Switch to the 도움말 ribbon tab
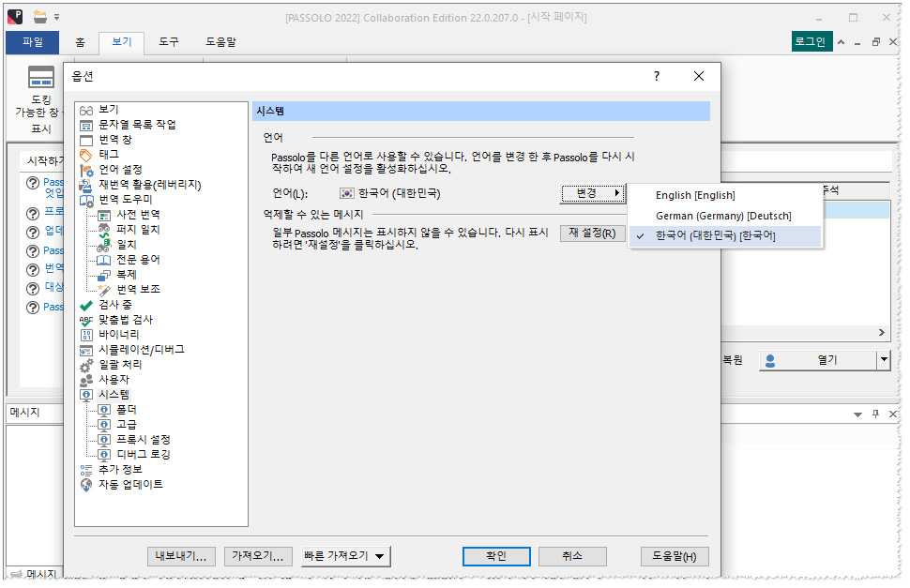The width and height of the screenshot is (910, 588). click(x=221, y=42)
